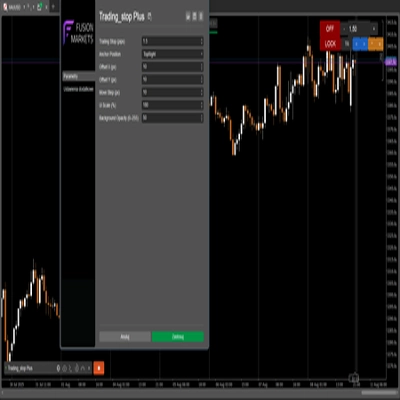
Task: Click the Trading_stop Plus label in bottom bar
Action: pyautogui.click(x=20, y=368)
